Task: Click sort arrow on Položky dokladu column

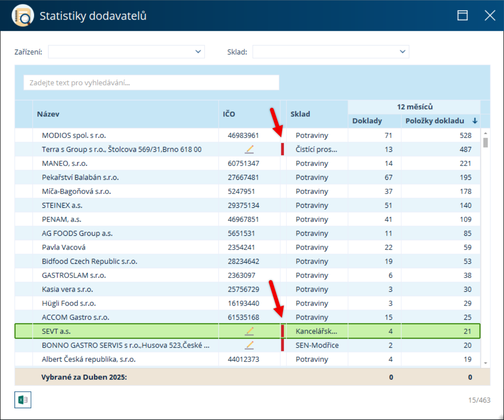Action: point(475,121)
